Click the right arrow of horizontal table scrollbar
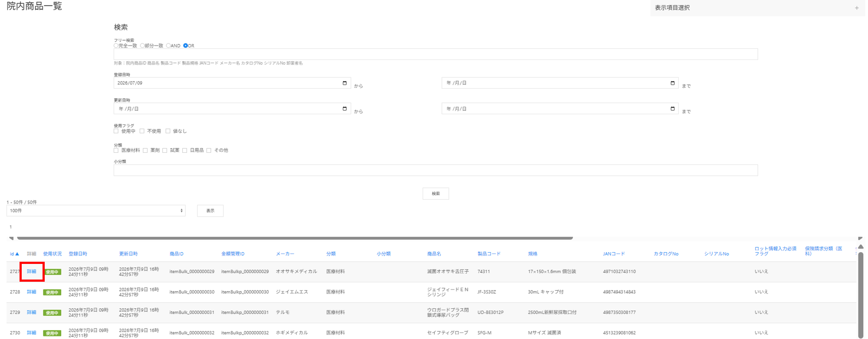868x339 pixels. click(860, 238)
